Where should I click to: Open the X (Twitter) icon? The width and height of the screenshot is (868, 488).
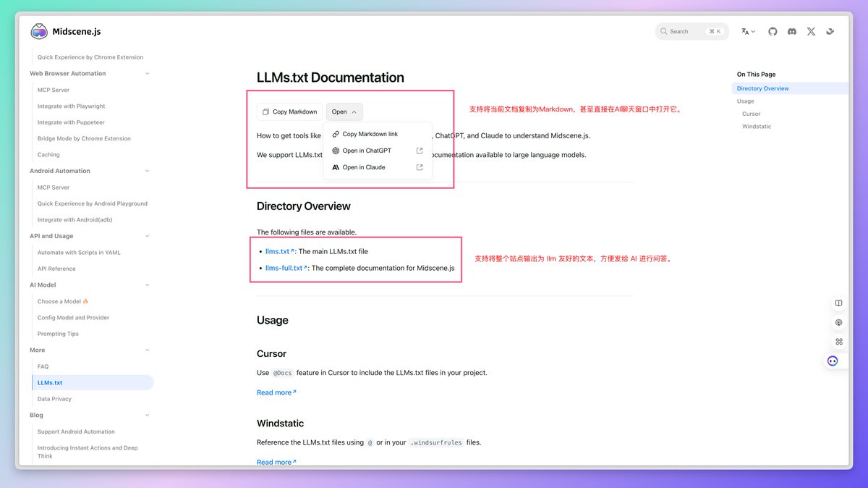[811, 32]
